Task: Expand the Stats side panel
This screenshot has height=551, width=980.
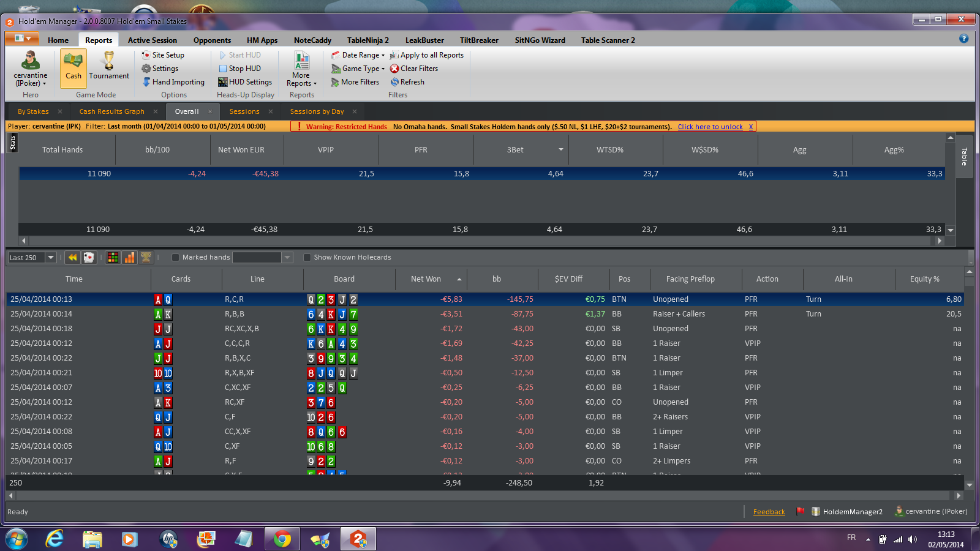Action: coord(13,143)
